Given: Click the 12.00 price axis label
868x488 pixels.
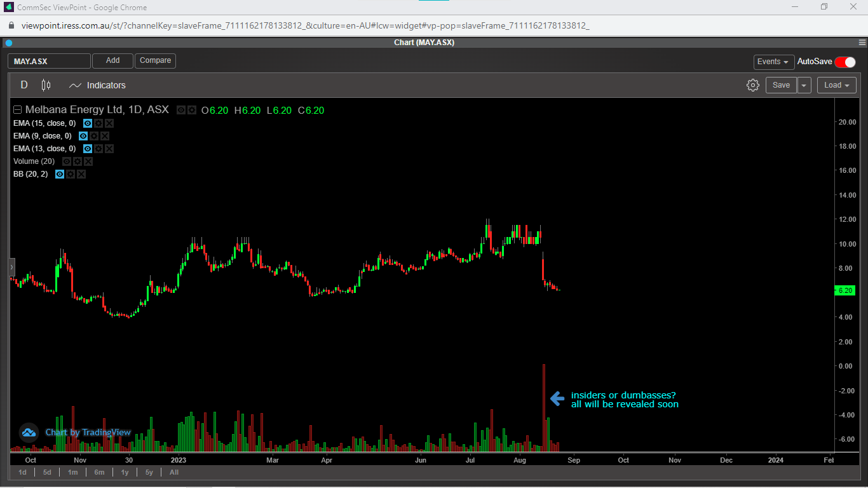Looking at the screenshot, I should pos(847,220).
